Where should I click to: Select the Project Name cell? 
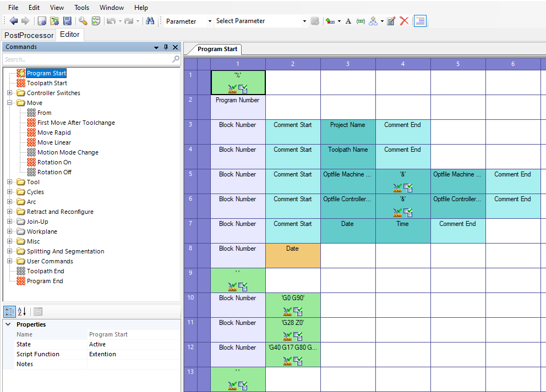(x=348, y=132)
